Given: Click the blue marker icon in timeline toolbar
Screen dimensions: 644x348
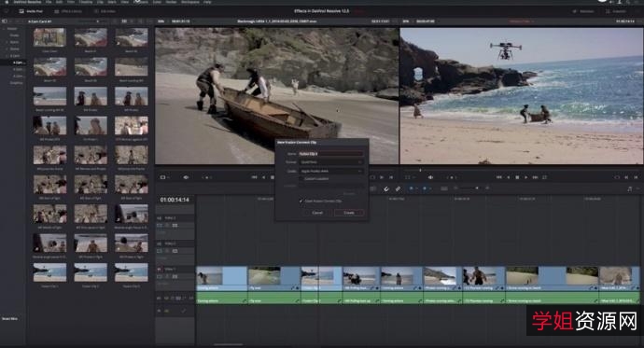Looking at the screenshot, I should click(x=425, y=188).
